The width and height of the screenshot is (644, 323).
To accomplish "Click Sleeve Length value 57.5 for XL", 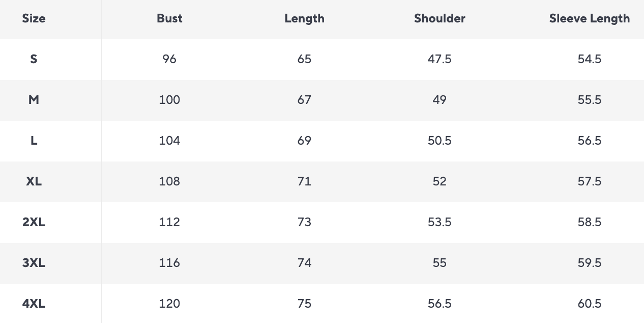I will coord(589,181).
